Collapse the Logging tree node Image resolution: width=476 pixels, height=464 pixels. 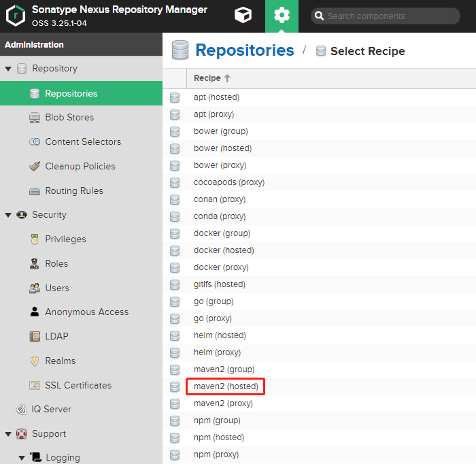22,458
